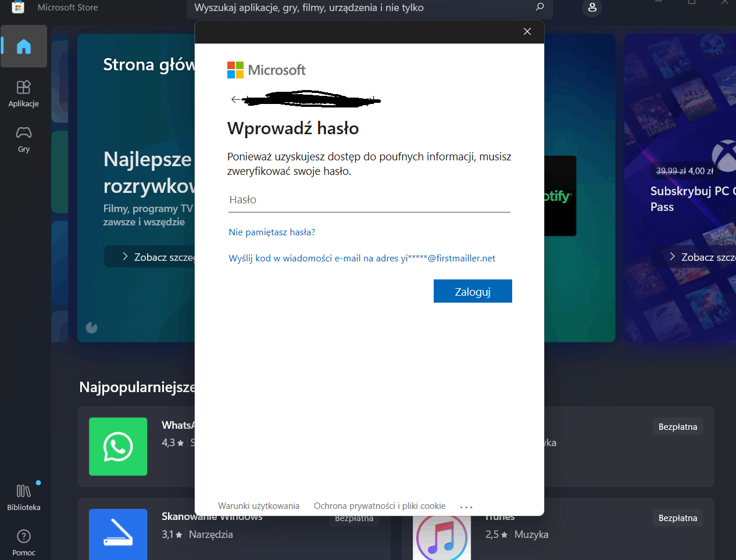Open Biblioteka in the sidebar
The image size is (736, 560).
coord(24,498)
